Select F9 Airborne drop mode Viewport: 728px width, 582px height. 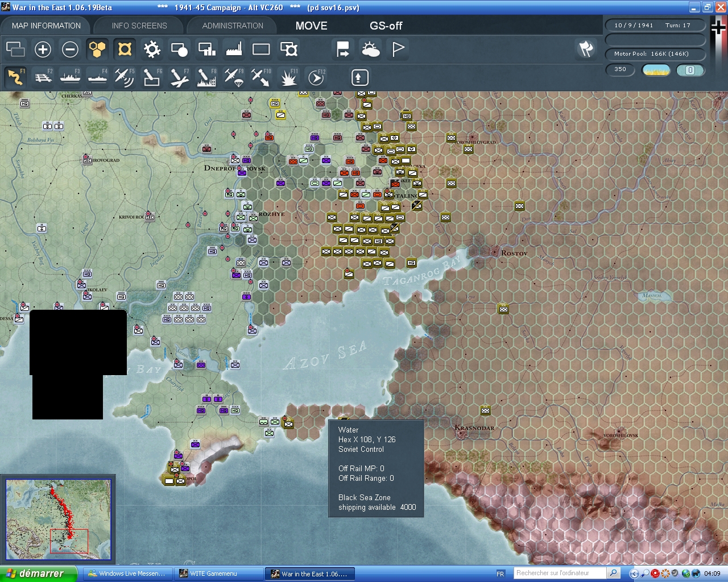pyautogui.click(x=233, y=77)
